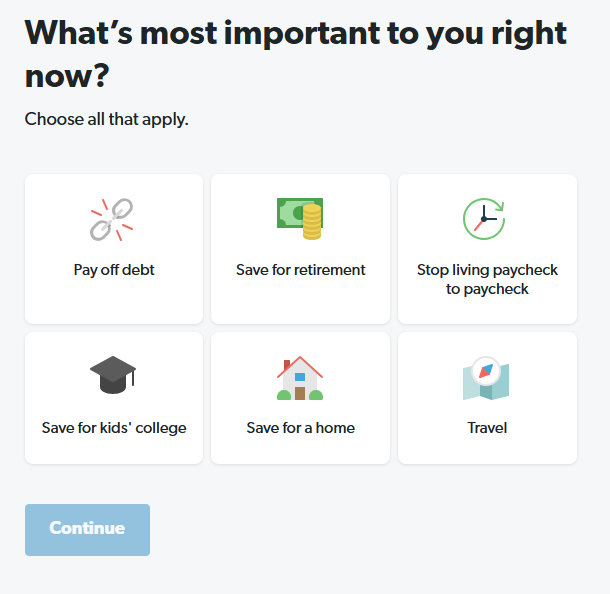Click the green clock icon

486,218
